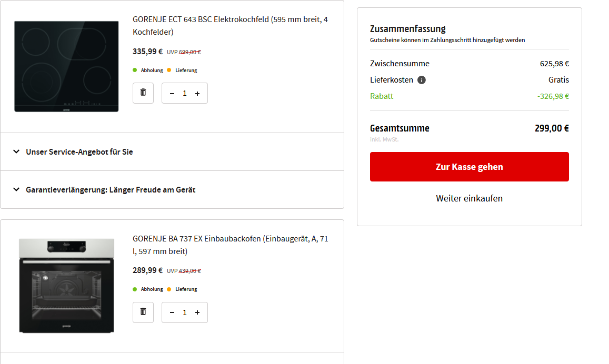This screenshot has width=609, height=364.
Task: Click the oven quantity number field
Action: pos(185,312)
